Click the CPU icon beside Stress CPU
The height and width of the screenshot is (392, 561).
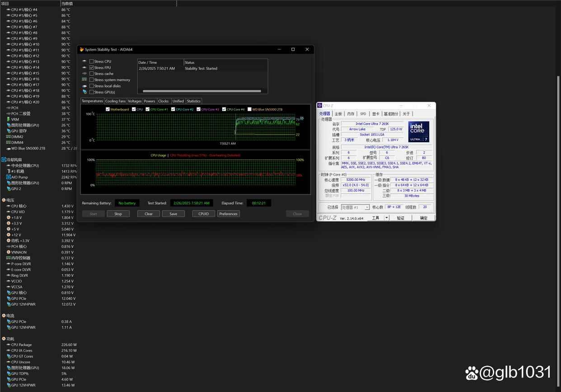85,61
